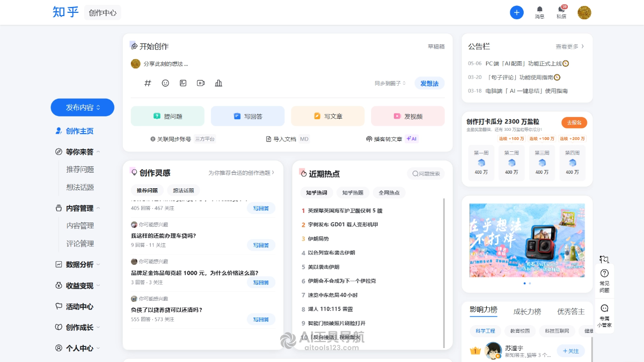Open the 消息 notifications bell
This screenshot has width=644, height=362.
coord(539,12)
